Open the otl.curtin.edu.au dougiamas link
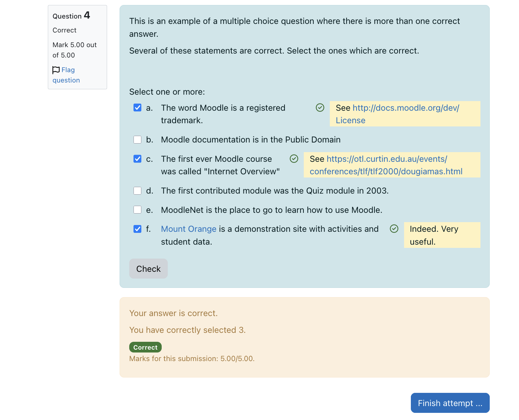 click(386, 165)
